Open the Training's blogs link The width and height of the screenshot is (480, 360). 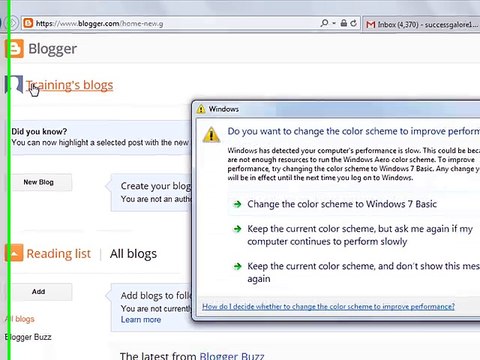click(x=70, y=85)
